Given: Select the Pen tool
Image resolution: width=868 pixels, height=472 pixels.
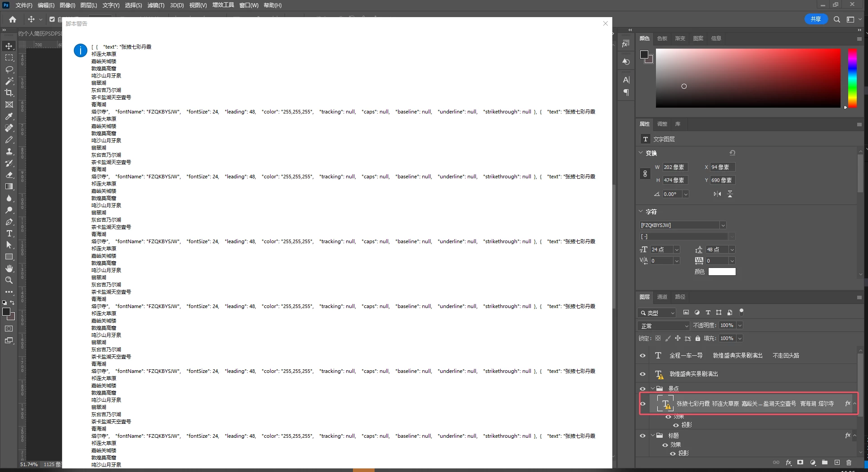Looking at the screenshot, I should (x=9, y=222).
